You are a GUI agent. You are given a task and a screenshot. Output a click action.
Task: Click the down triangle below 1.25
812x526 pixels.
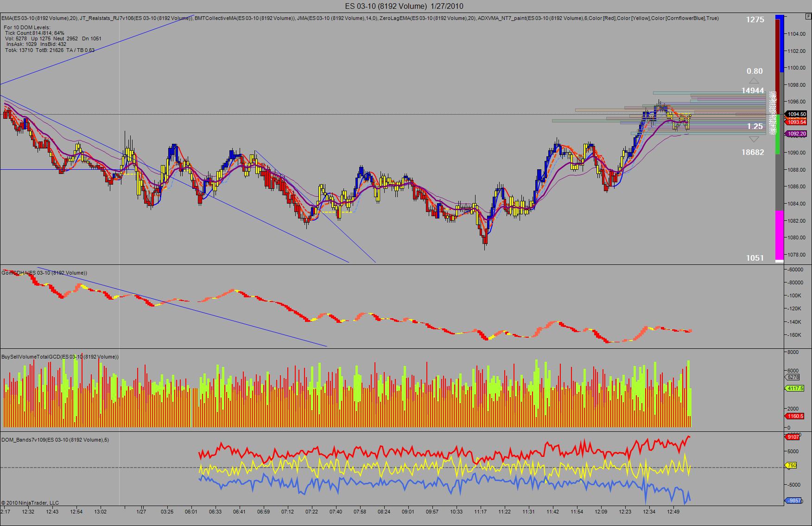(754, 139)
